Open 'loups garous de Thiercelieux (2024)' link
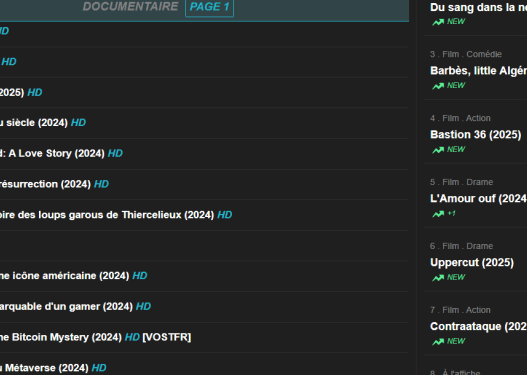The width and height of the screenshot is (527, 375). pyautogui.click(x=107, y=215)
